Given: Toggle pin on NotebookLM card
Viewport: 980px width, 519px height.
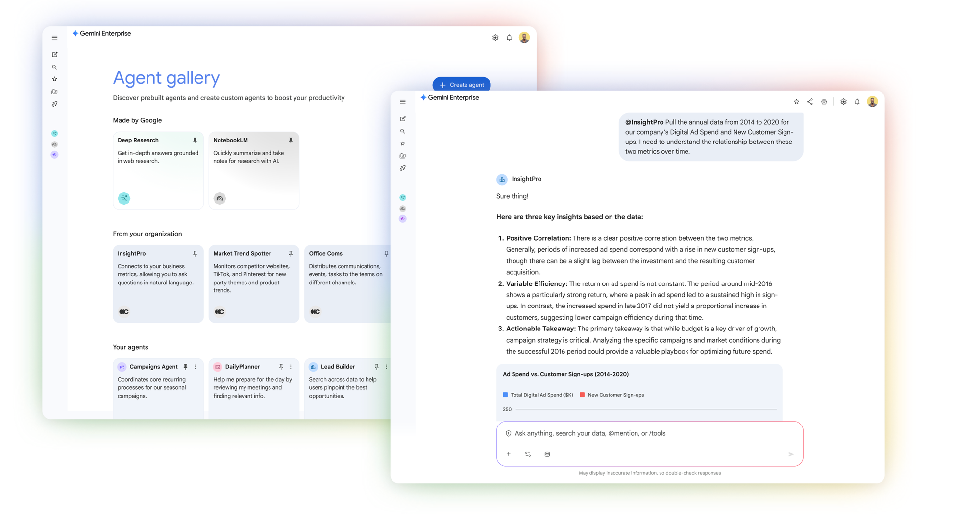Looking at the screenshot, I should coord(291,140).
